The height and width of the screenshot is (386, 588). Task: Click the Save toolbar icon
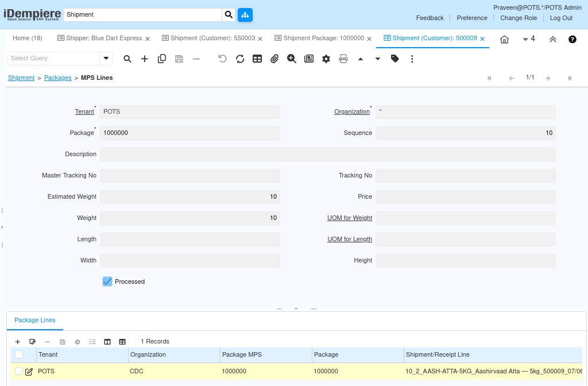(179, 59)
